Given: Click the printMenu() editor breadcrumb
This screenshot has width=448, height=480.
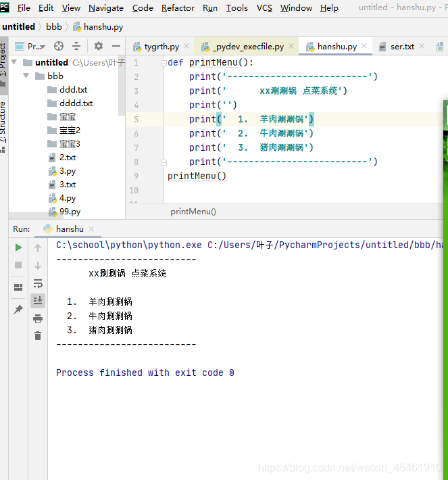Looking at the screenshot, I should [193, 212].
